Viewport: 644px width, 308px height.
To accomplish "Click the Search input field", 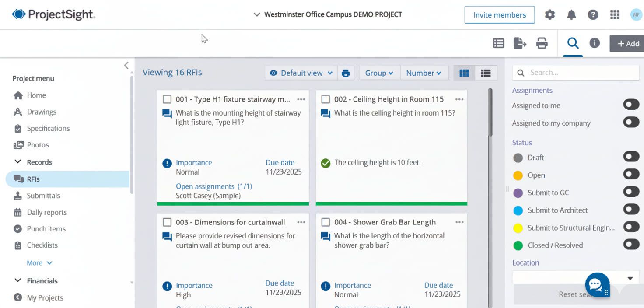I will click(x=576, y=73).
